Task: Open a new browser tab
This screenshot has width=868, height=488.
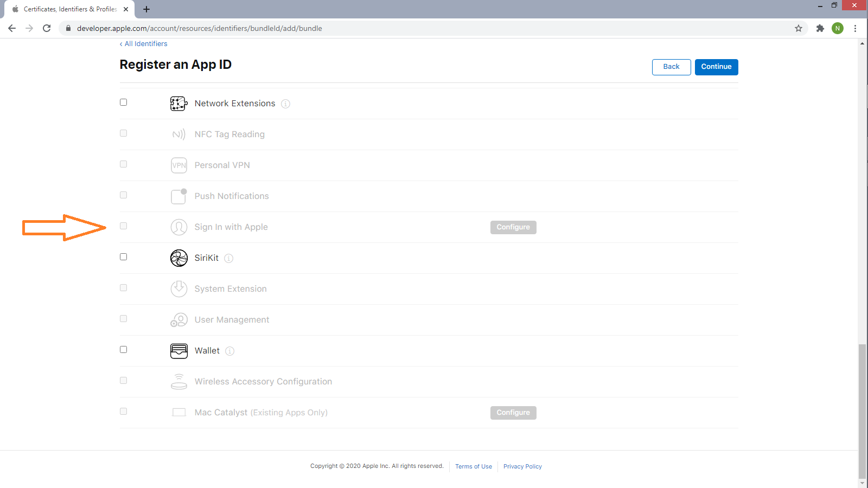Action: click(x=146, y=9)
